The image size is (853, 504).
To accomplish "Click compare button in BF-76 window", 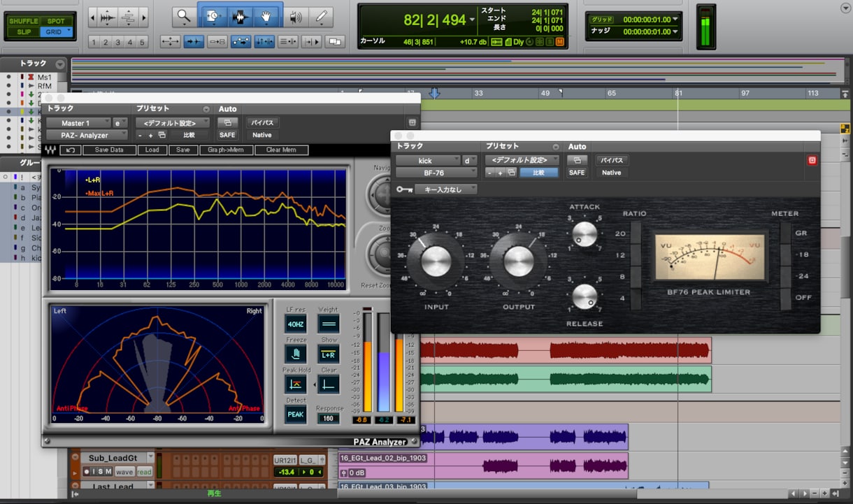I will click(x=539, y=173).
